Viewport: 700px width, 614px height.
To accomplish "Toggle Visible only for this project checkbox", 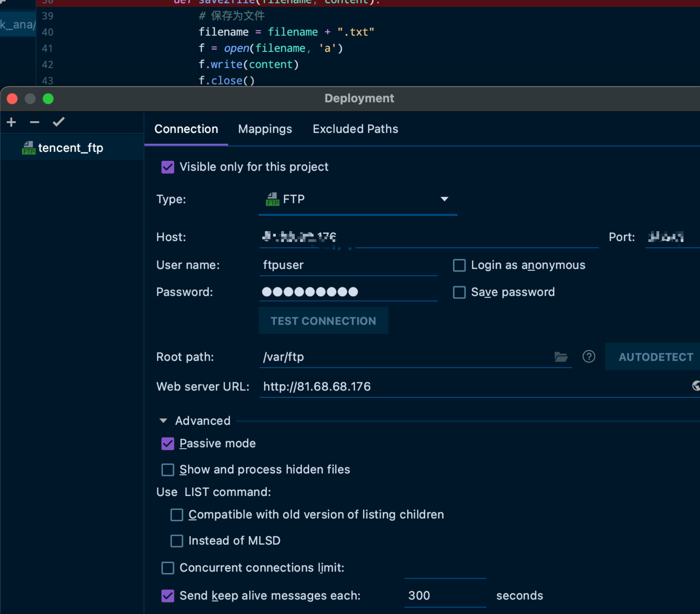I will click(168, 167).
